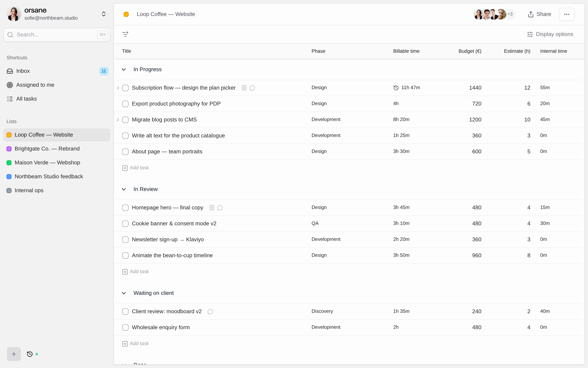Click the search magnifier icon
Image resolution: width=588 pixels, height=368 pixels.
pos(10,35)
